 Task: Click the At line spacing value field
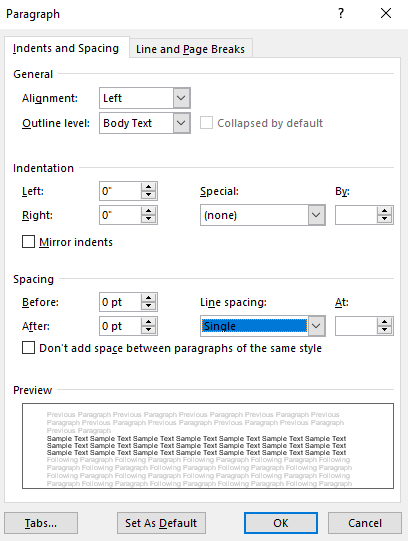tap(356, 326)
